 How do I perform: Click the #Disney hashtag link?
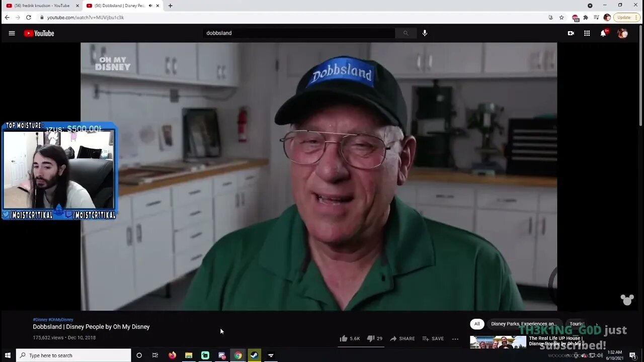(40, 320)
